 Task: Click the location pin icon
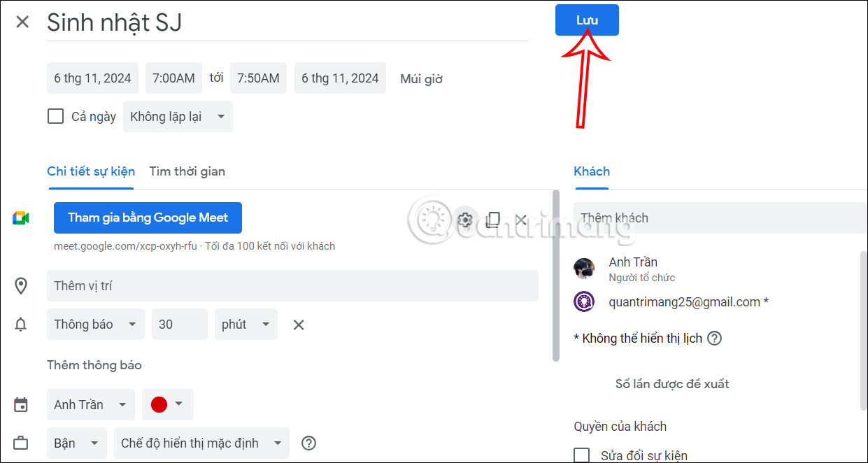pyautogui.click(x=21, y=285)
